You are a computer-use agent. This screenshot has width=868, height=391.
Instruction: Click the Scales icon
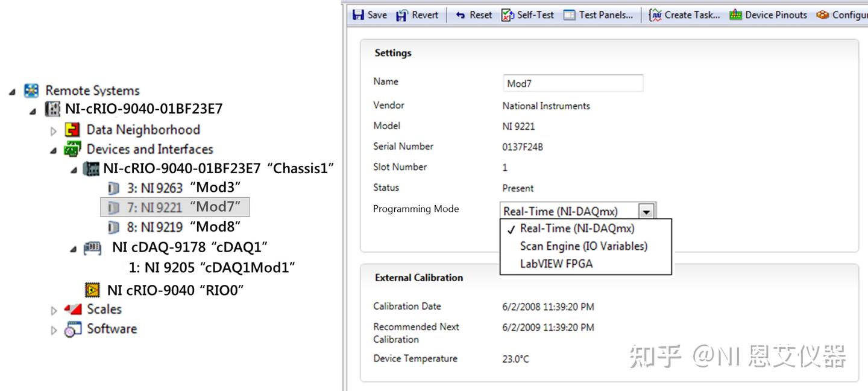coord(73,309)
